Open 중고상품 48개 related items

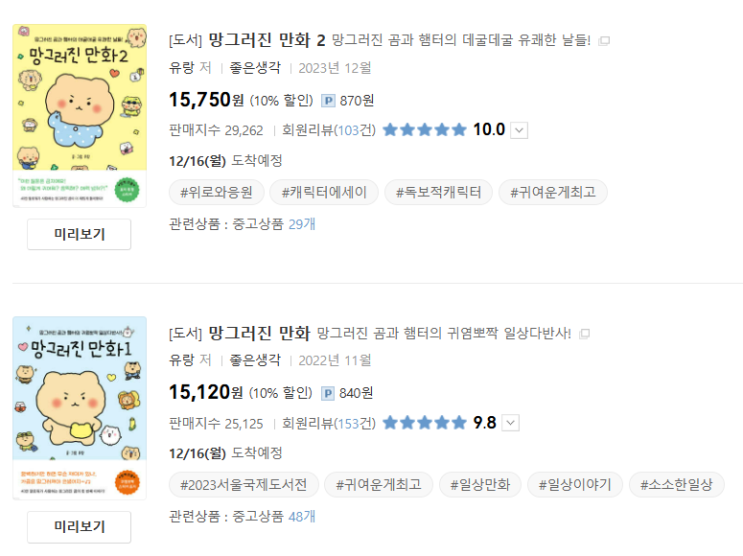(x=302, y=516)
